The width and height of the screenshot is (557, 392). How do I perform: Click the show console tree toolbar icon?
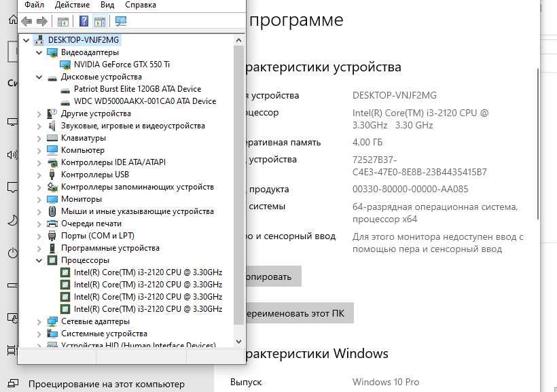tap(63, 22)
